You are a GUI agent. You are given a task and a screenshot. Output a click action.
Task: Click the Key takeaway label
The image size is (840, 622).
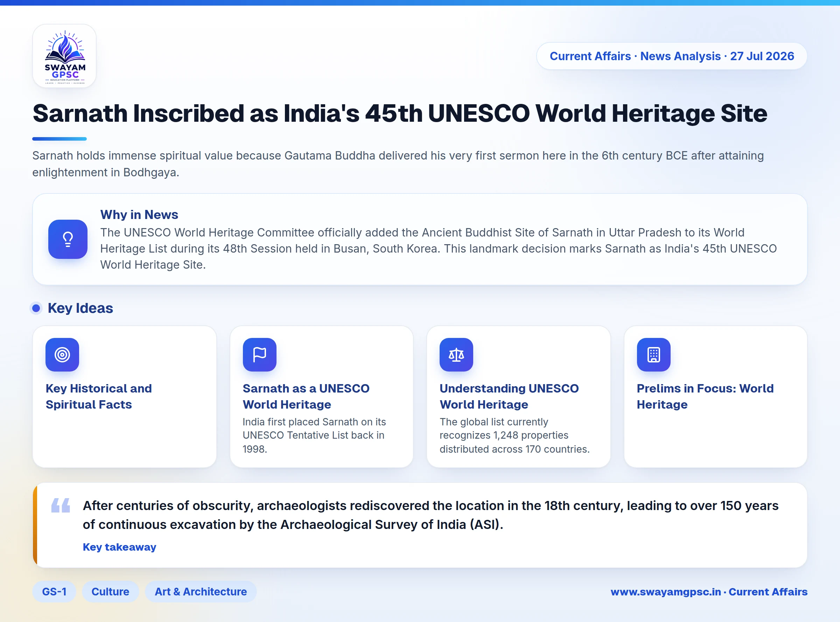(x=119, y=547)
